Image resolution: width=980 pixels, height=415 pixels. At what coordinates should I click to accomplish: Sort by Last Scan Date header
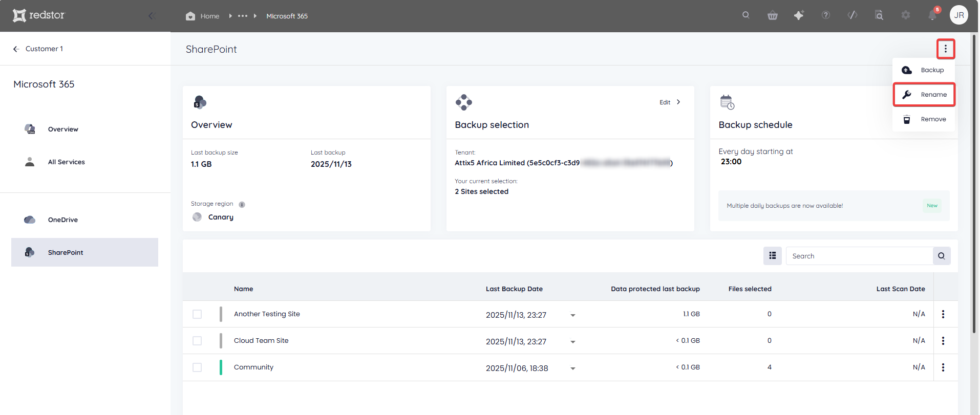point(901,289)
